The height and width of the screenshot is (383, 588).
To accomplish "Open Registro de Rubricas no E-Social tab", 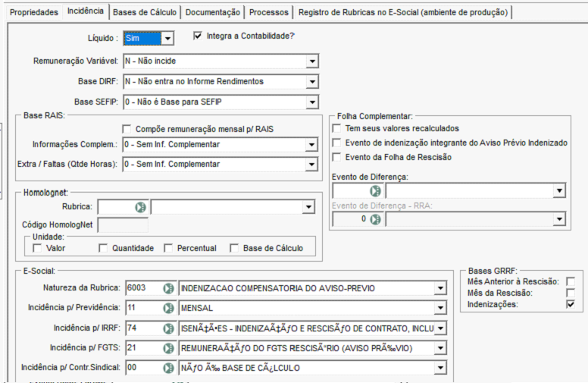I will click(403, 12).
